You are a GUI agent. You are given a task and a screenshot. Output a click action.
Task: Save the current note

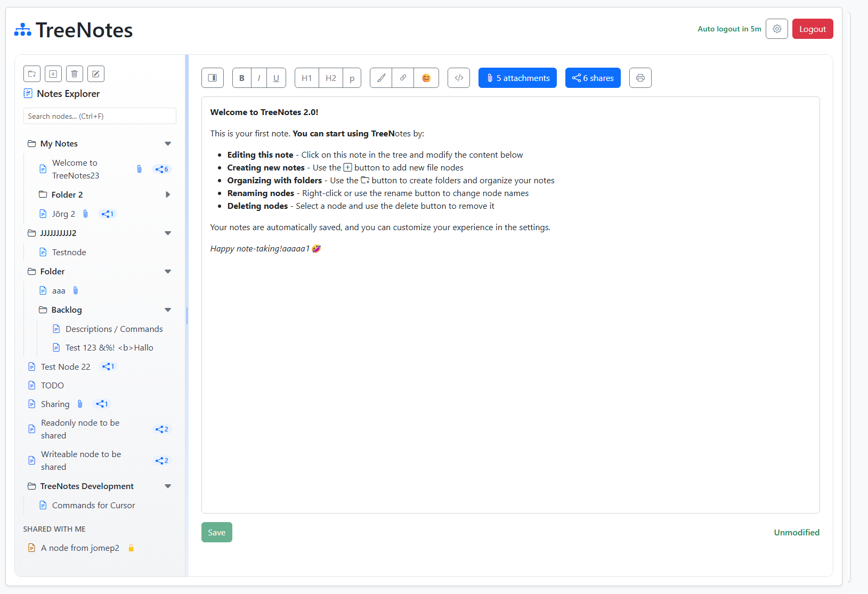216,532
